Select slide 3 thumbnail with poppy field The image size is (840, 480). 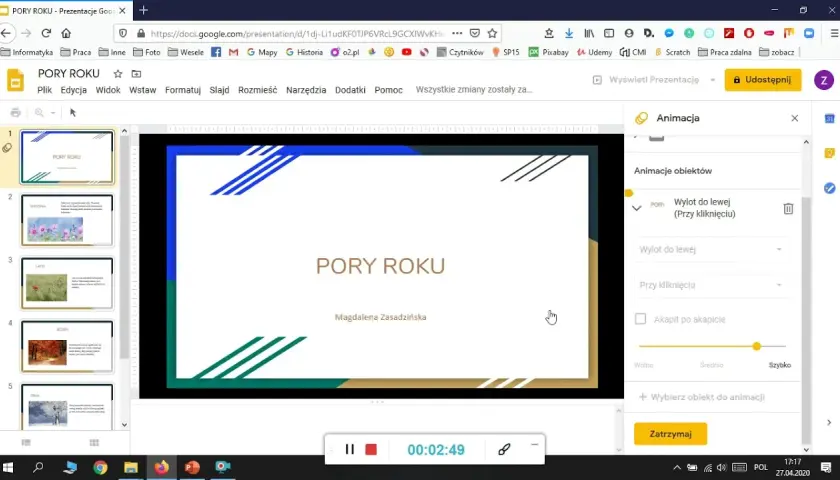pos(67,283)
